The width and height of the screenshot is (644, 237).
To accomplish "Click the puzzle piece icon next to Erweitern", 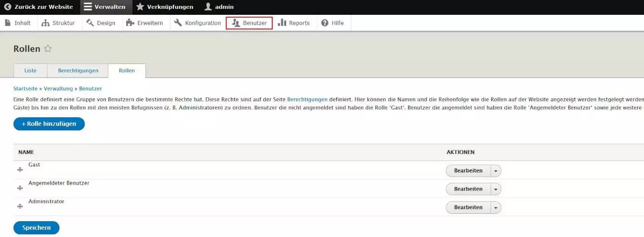I will pos(130,23).
